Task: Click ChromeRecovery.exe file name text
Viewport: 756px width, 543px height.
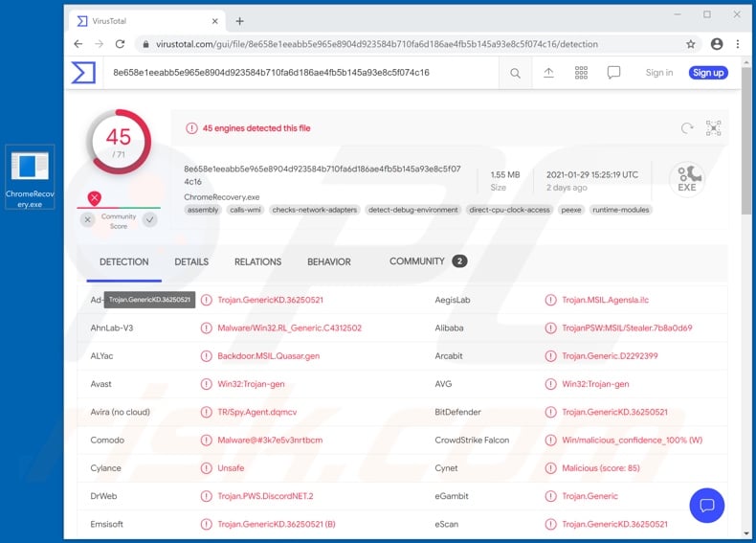Action: click(222, 197)
